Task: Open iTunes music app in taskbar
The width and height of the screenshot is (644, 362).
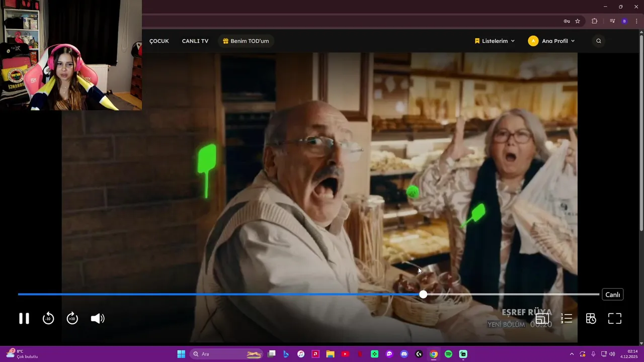Action: (301, 354)
